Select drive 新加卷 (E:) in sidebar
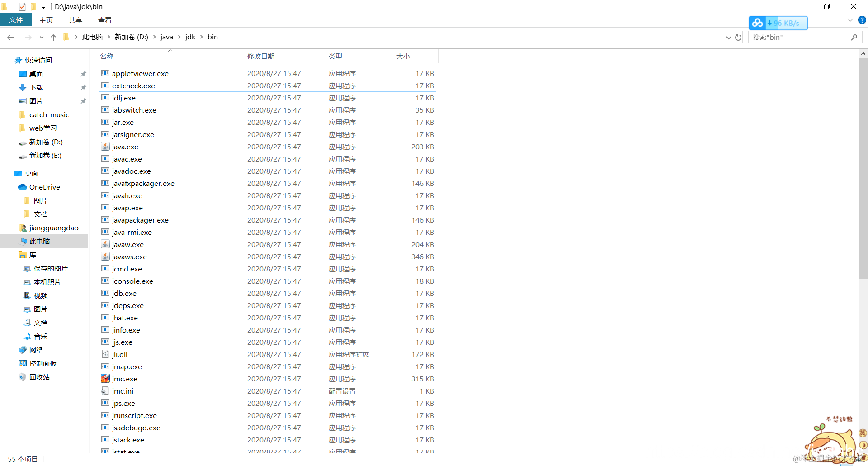 pos(40,155)
